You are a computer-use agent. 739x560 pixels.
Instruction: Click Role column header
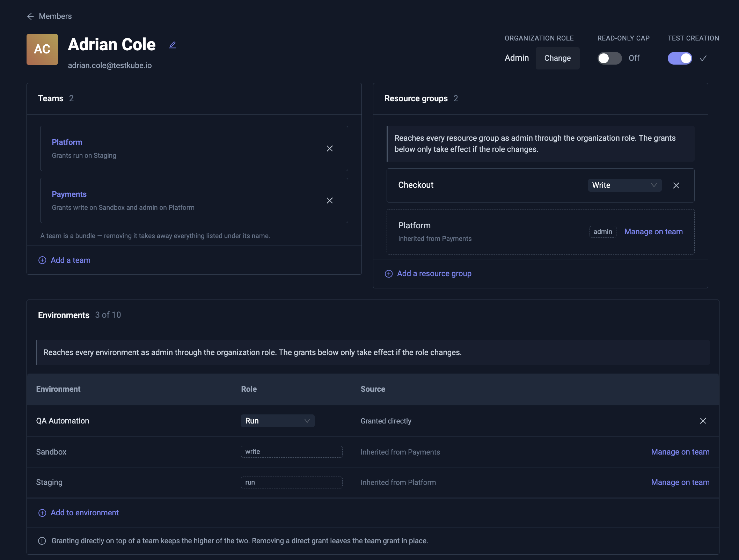(x=249, y=389)
